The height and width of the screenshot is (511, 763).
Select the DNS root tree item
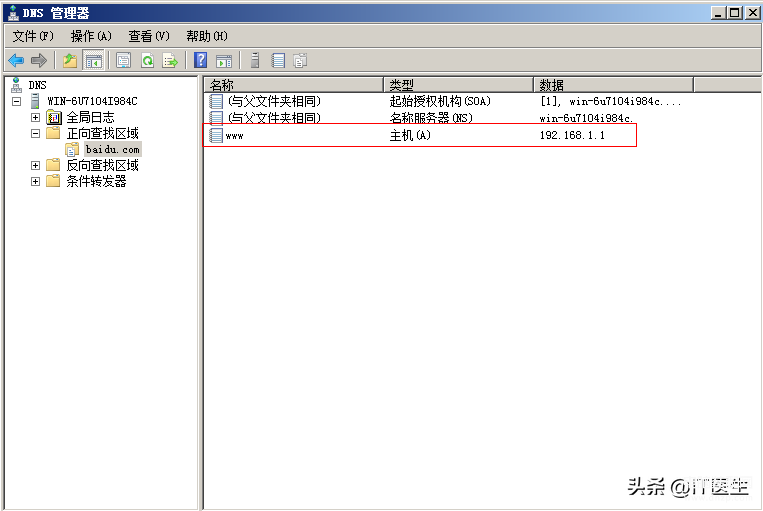[x=37, y=85]
